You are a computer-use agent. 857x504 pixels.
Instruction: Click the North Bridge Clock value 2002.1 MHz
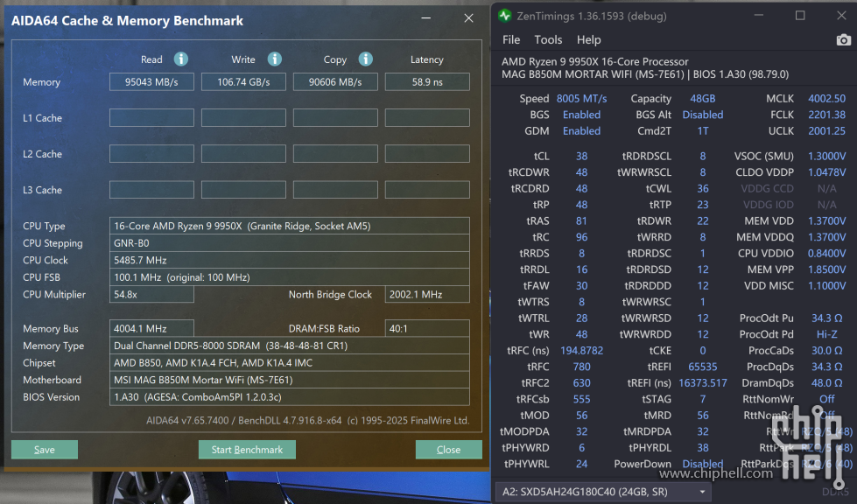coord(427,294)
